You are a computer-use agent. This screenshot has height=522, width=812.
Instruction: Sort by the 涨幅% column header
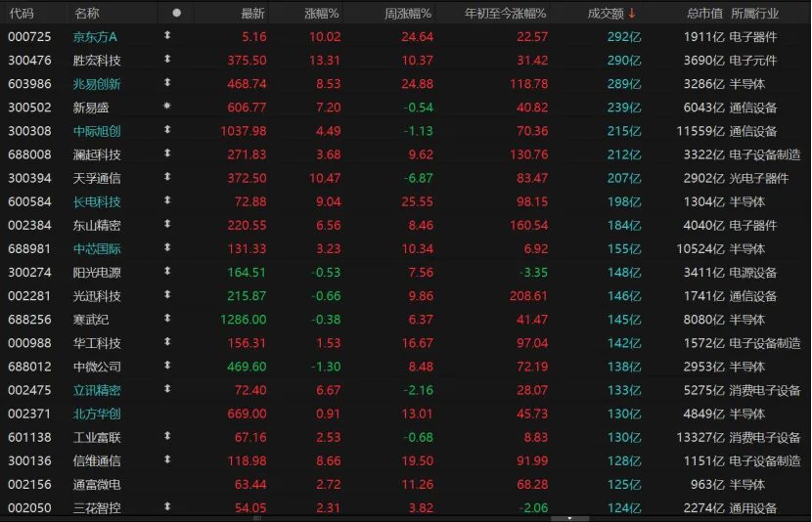coord(322,14)
